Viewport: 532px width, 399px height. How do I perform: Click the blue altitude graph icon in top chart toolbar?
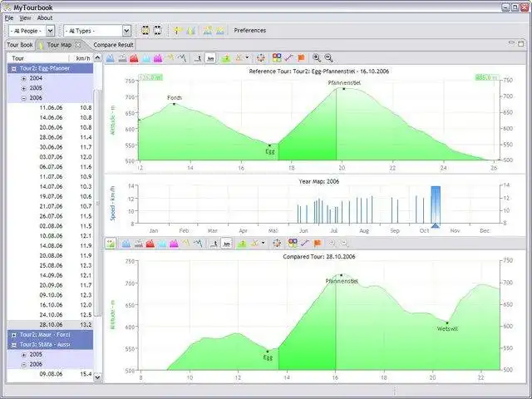[110, 58]
